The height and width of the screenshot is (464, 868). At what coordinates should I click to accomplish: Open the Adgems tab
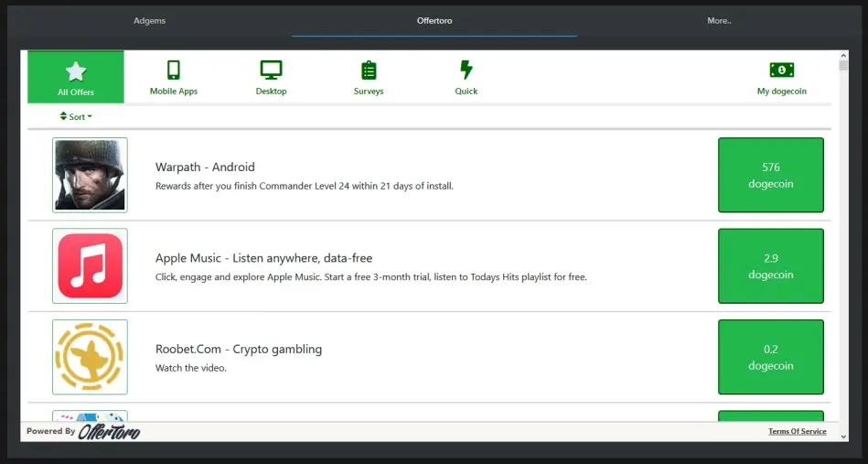(x=149, y=20)
